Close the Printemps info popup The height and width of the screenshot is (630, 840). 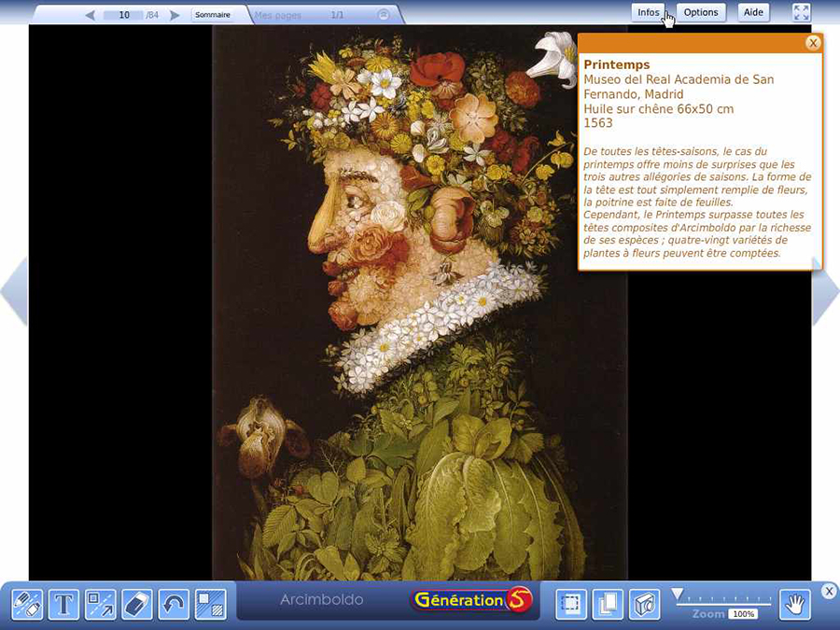click(812, 42)
